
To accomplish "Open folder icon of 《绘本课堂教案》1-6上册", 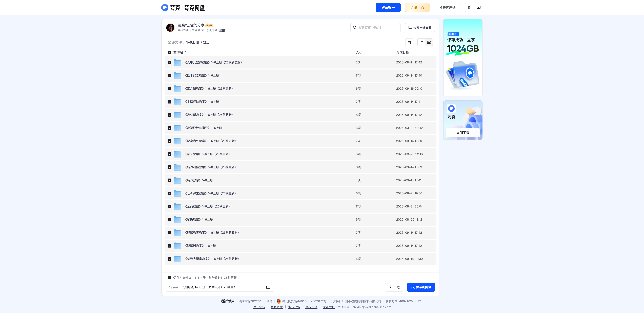I will click(x=177, y=76).
